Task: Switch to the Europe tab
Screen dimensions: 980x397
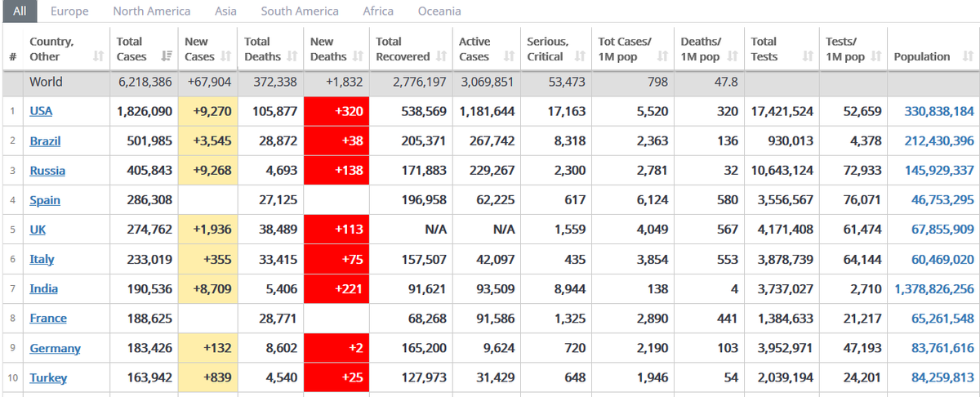Action: (69, 11)
